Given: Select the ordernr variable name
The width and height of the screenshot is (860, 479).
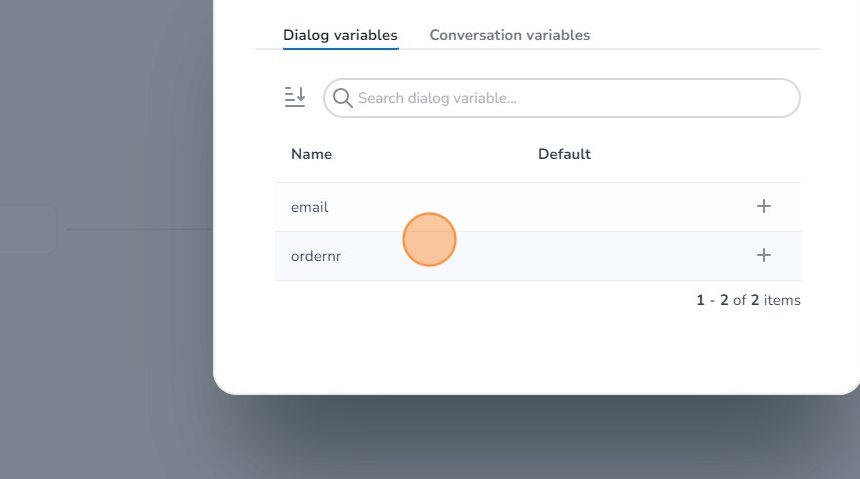Looking at the screenshot, I should tap(316, 256).
